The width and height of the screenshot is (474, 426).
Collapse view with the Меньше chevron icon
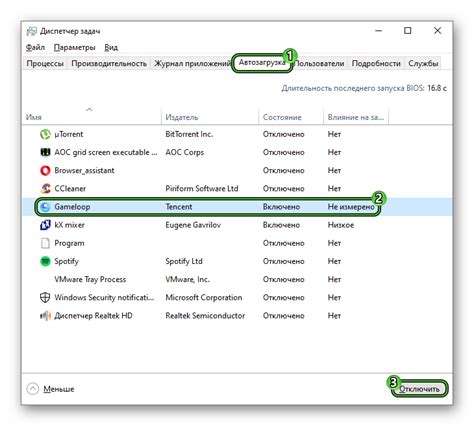(x=33, y=389)
